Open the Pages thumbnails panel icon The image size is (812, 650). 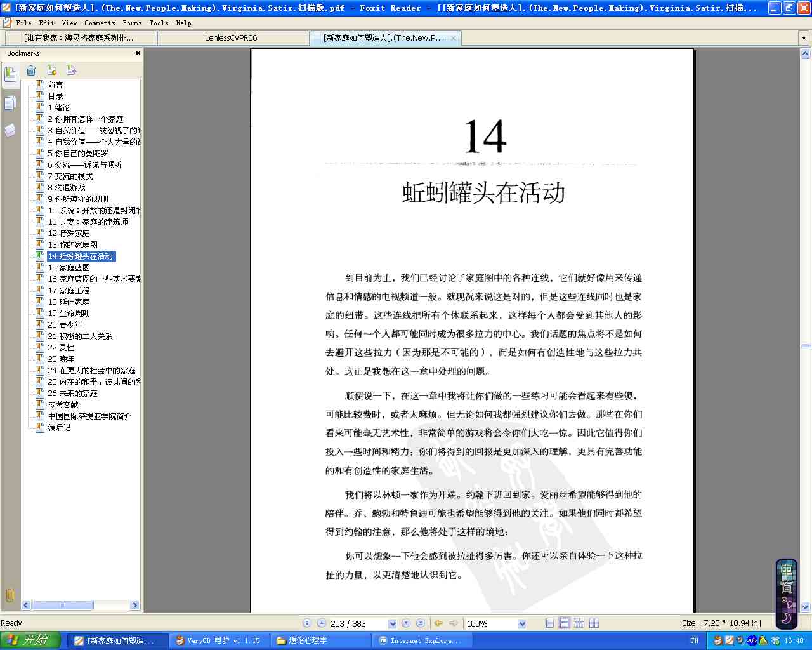tap(10, 102)
